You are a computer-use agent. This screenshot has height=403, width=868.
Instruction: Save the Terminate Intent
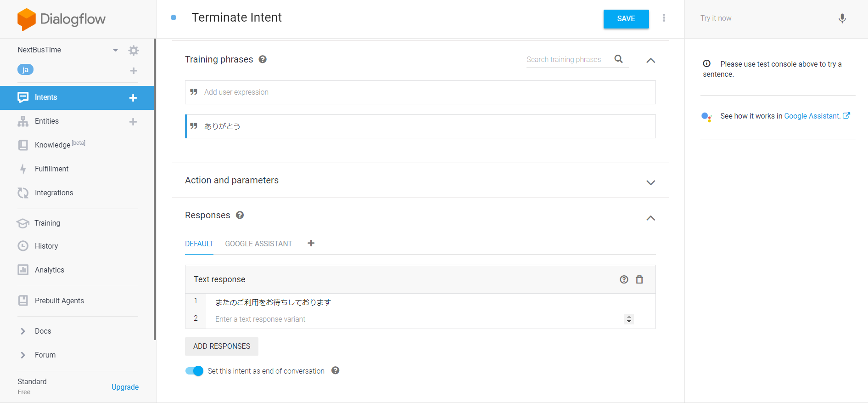[x=626, y=19]
